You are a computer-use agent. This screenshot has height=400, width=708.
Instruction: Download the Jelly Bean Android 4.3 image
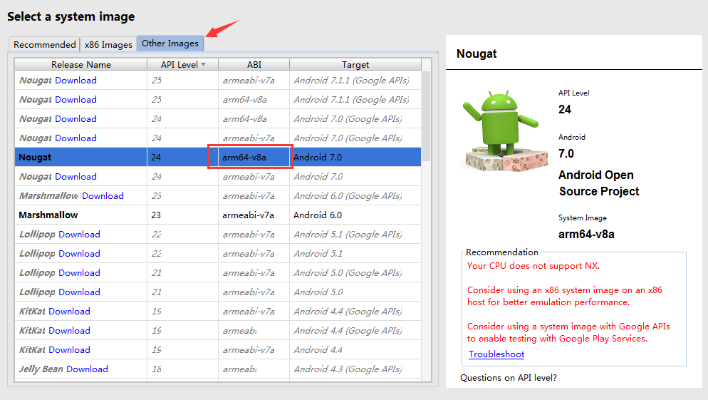(87, 368)
